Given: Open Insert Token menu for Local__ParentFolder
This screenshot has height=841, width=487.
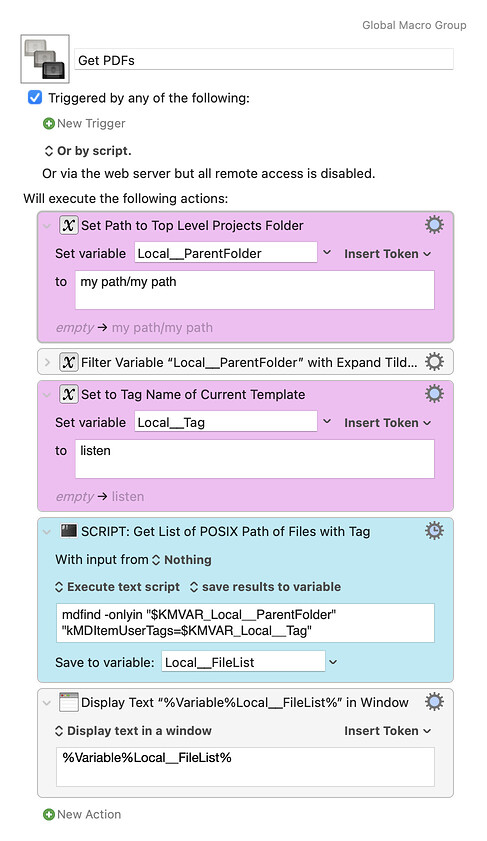Looking at the screenshot, I should (x=387, y=254).
